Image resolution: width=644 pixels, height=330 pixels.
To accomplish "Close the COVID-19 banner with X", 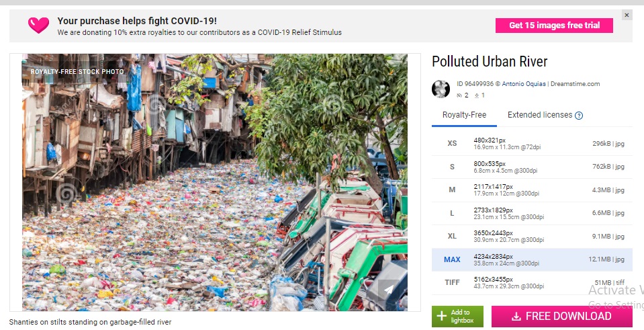I will [627, 15].
